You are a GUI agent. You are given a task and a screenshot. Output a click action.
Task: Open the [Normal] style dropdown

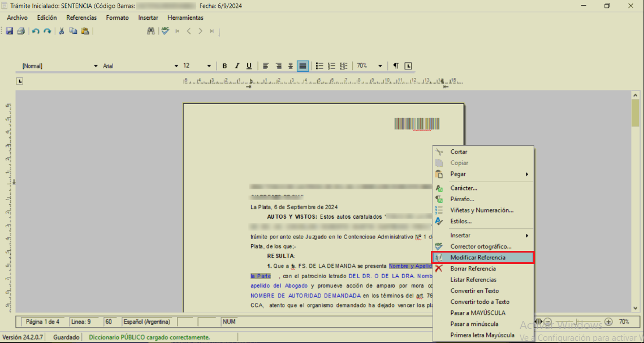click(96, 66)
